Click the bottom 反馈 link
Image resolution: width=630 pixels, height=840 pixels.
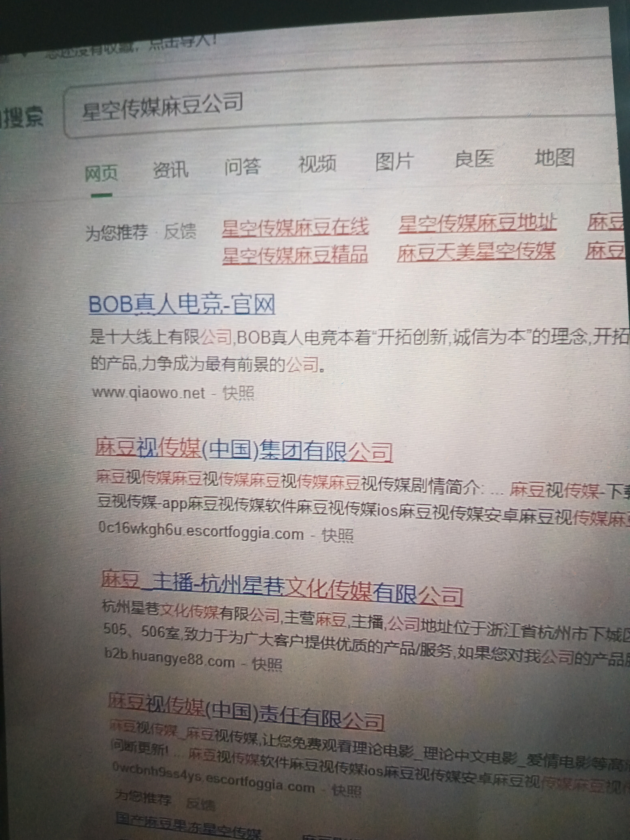[201, 804]
